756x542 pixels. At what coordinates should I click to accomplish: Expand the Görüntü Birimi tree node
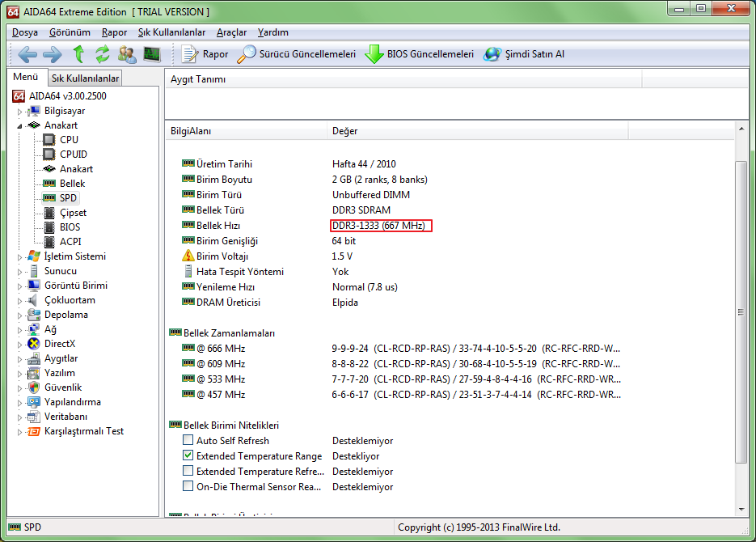click(19, 286)
